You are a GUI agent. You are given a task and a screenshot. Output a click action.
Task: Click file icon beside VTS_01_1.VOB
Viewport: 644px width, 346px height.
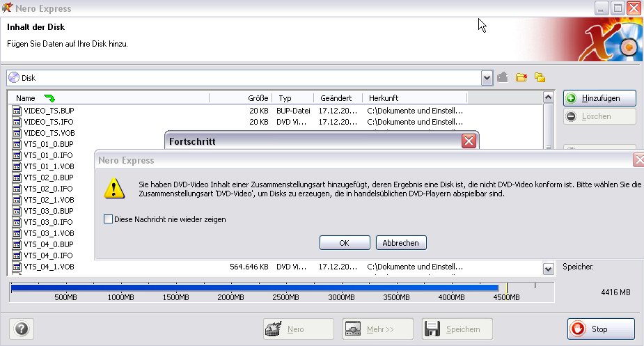point(17,166)
